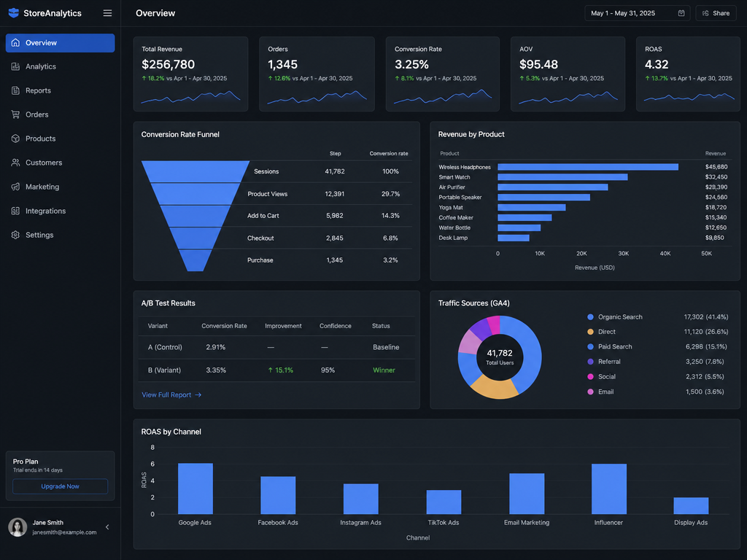Click the Paid Search legend dot
This screenshot has height=560, width=747.
(x=590, y=346)
